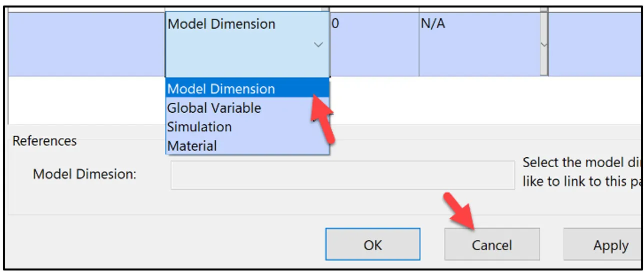Click the narrow vertical scrollbar beside N/A column

[x=544, y=44]
